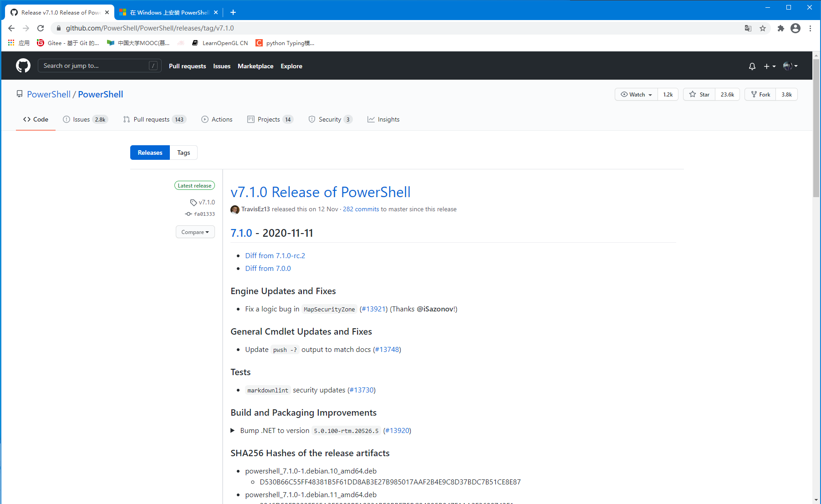
Task: Open the create-new plus dropdown
Action: [x=770, y=66]
